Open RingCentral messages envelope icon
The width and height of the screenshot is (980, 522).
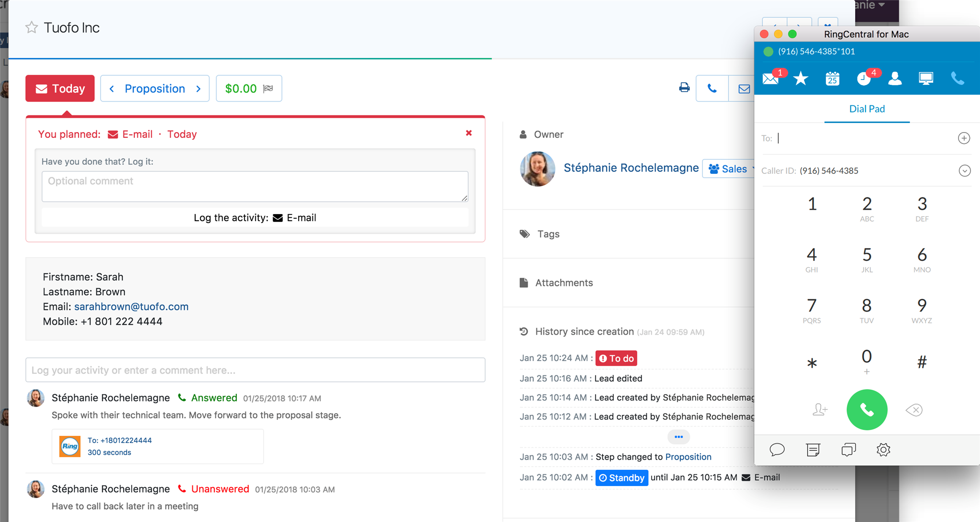point(770,79)
